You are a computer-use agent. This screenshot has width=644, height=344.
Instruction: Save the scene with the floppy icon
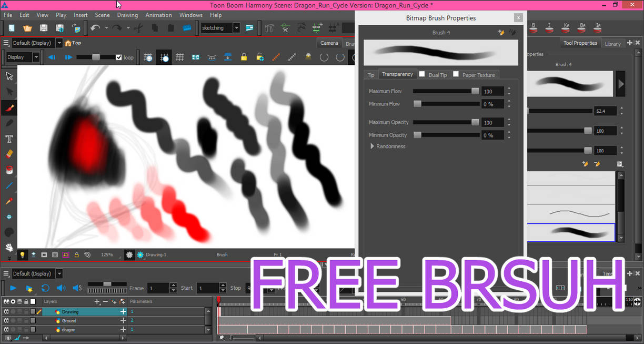[x=44, y=27]
